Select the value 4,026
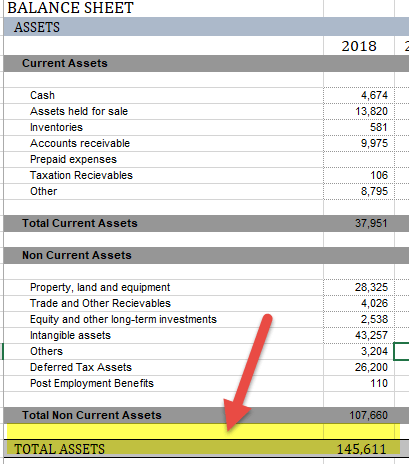Viewport: 409px width, 464px height. [x=374, y=303]
